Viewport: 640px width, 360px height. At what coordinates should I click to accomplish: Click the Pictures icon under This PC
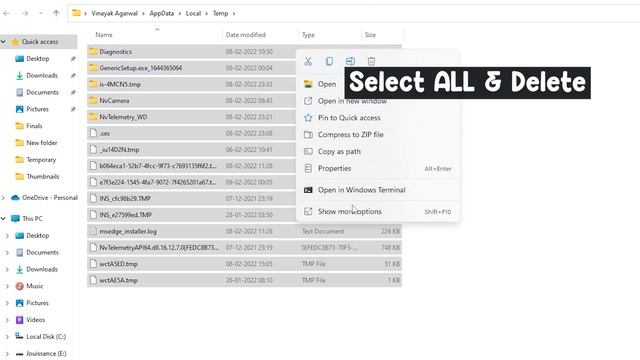click(19, 303)
